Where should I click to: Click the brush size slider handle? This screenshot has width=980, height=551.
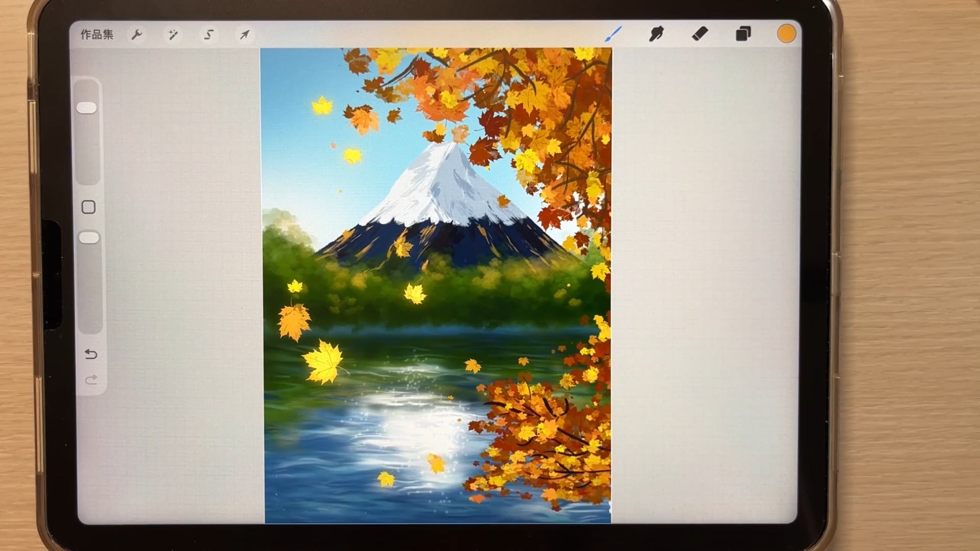click(x=87, y=108)
